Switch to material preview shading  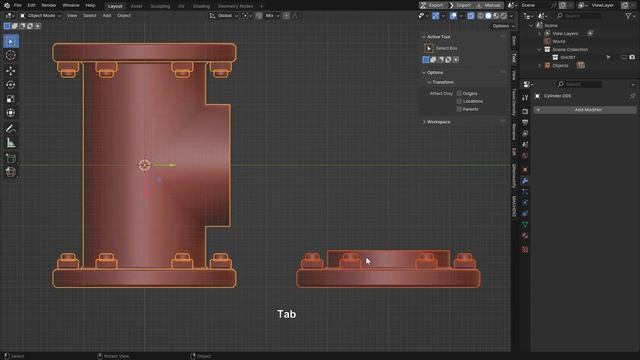(x=496, y=16)
